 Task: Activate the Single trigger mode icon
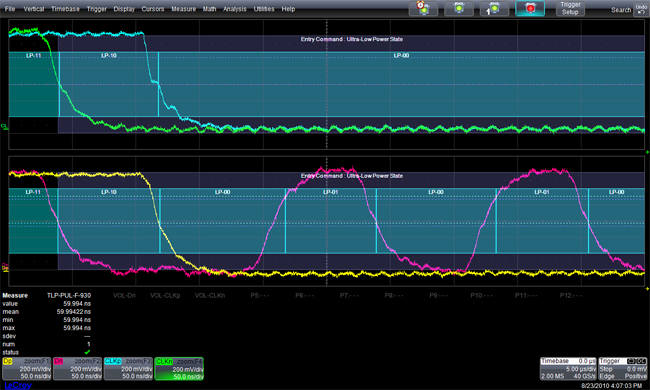[494, 8]
